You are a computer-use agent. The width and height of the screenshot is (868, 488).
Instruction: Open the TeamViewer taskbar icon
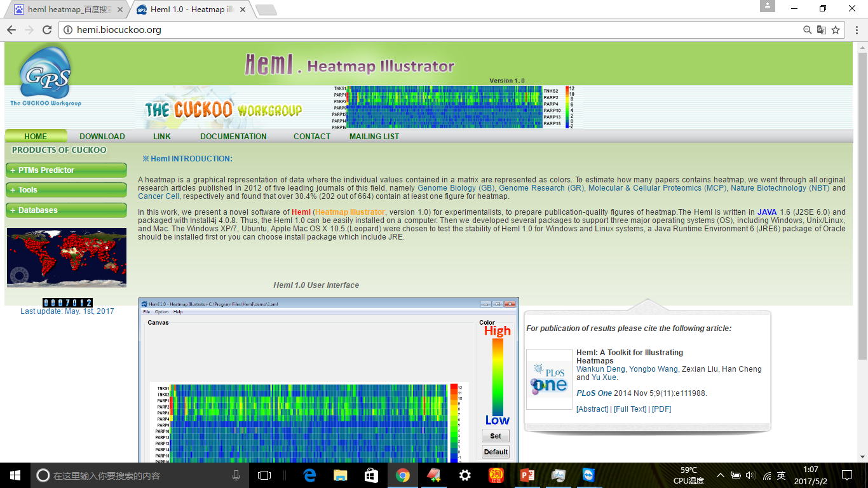[589, 475]
